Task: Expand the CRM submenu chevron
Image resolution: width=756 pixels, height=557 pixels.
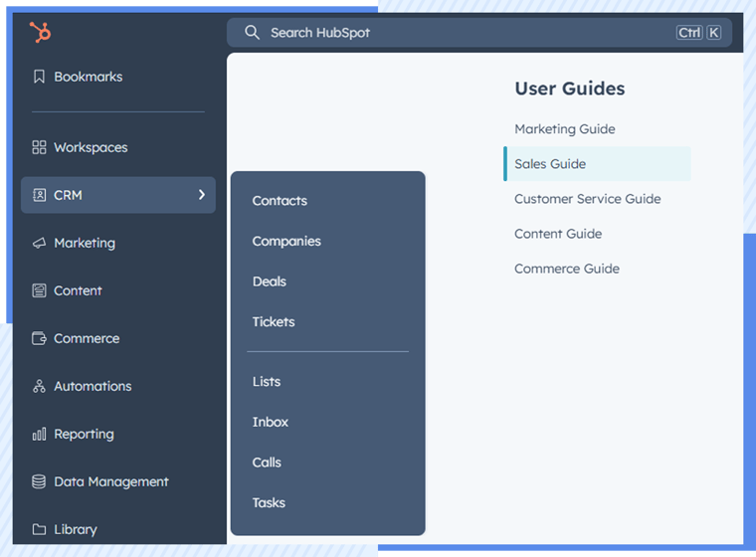Action: tap(202, 194)
